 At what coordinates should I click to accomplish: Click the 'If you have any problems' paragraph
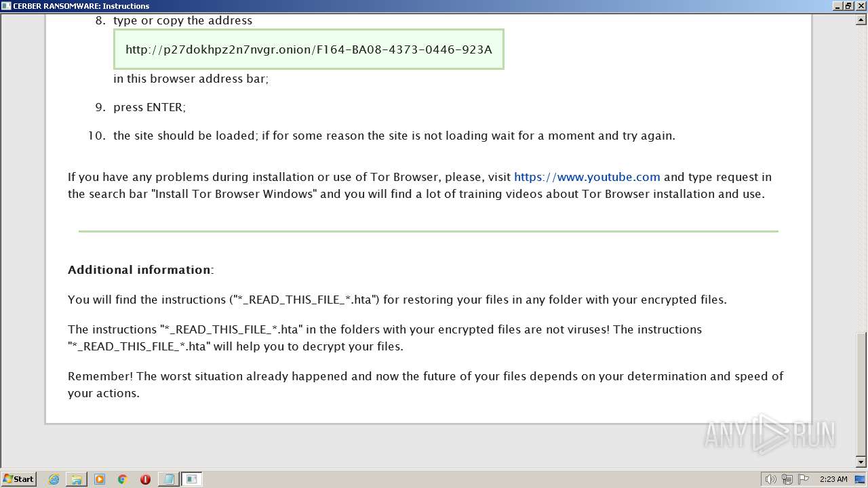420,185
